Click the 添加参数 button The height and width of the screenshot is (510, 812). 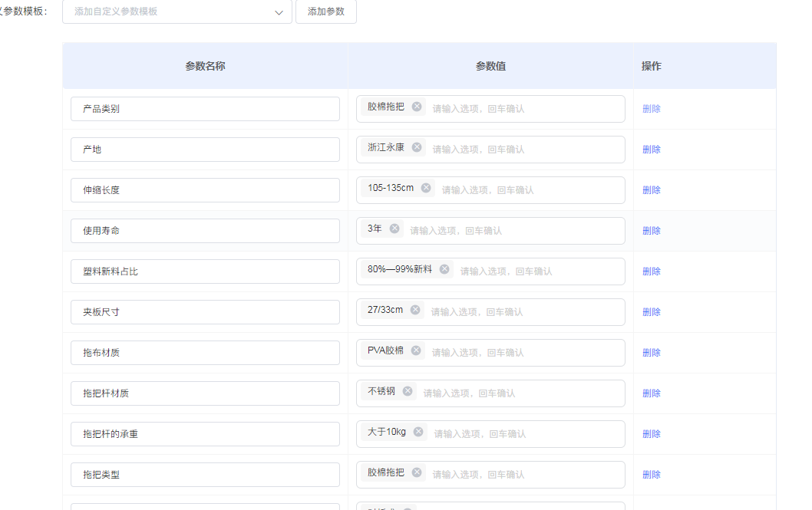(325, 12)
